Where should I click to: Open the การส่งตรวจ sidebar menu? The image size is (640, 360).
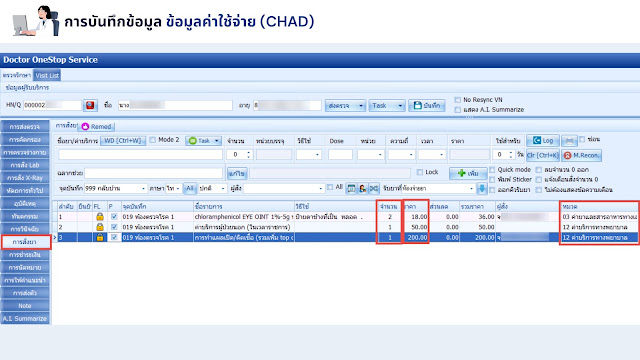[x=25, y=127]
